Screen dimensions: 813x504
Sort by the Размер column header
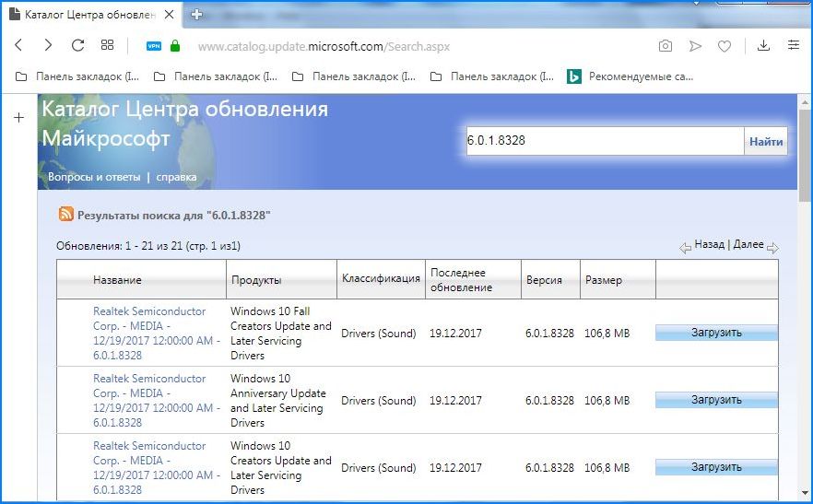click(x=604, y=280)
